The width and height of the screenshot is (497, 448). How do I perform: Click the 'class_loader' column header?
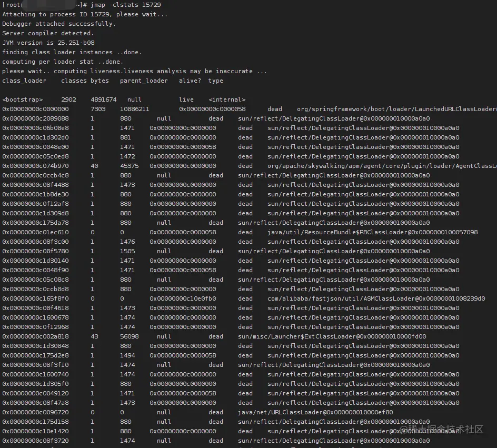pyautogui.click(x=24, y=81)
